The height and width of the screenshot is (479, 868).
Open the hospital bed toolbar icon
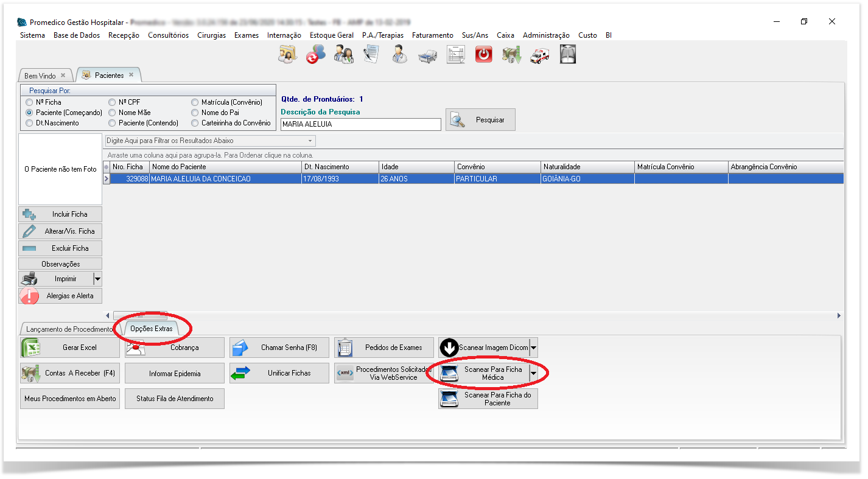(427, 55)
